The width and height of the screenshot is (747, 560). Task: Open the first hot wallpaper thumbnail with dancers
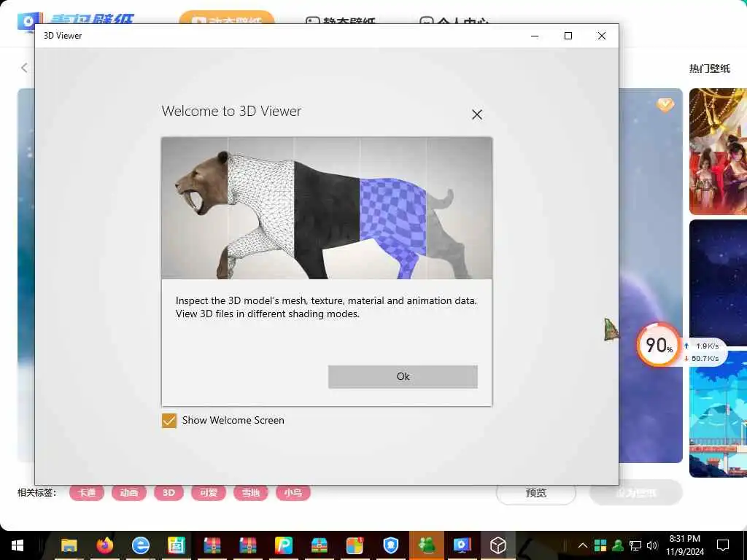click(x=718, y=152)
